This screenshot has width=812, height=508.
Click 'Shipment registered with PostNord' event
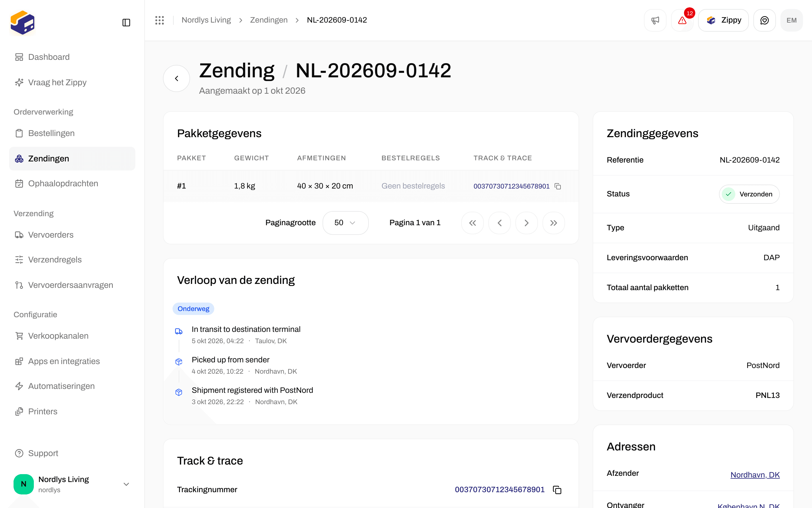(252, 390)
